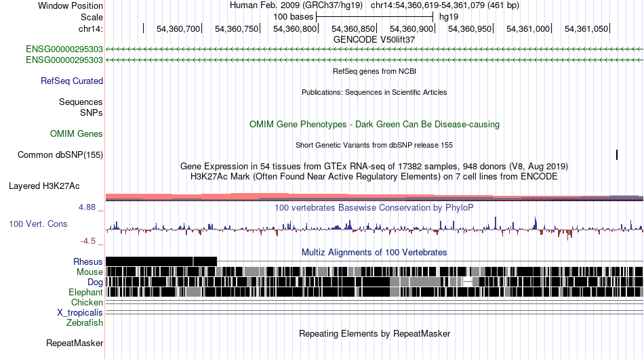Click the Human Feb. 2009 (GRCh37/hg19) text

(296, 5)
